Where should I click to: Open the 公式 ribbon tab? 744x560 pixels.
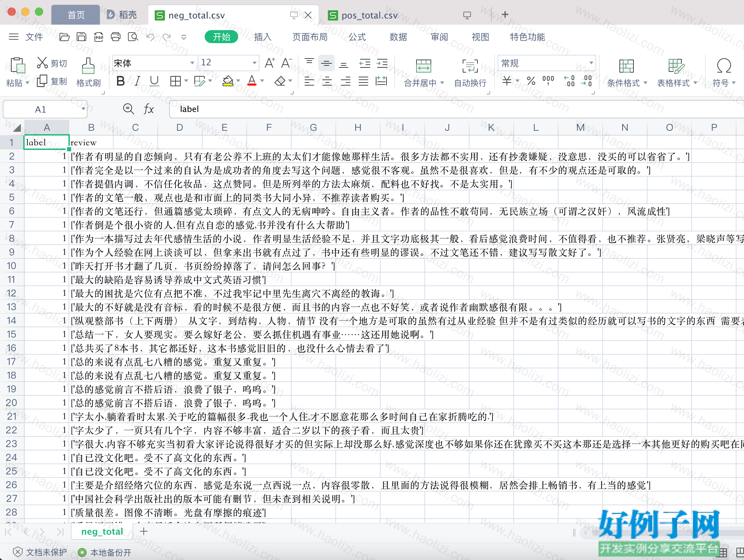tap(357, 37)
